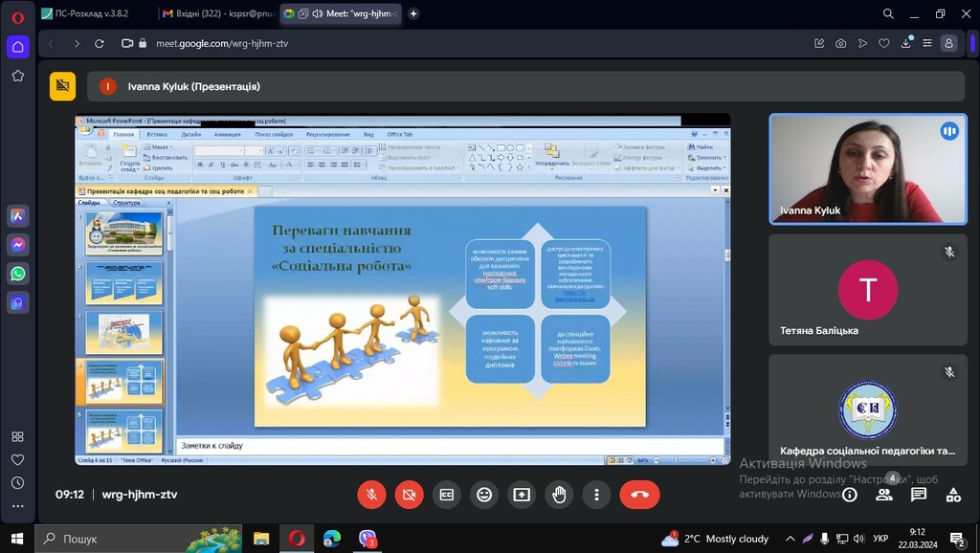Open WhatsApp in Opera sidebar
Image resolution: width=980 pixels, height=553 pixels.
point(18,274)
